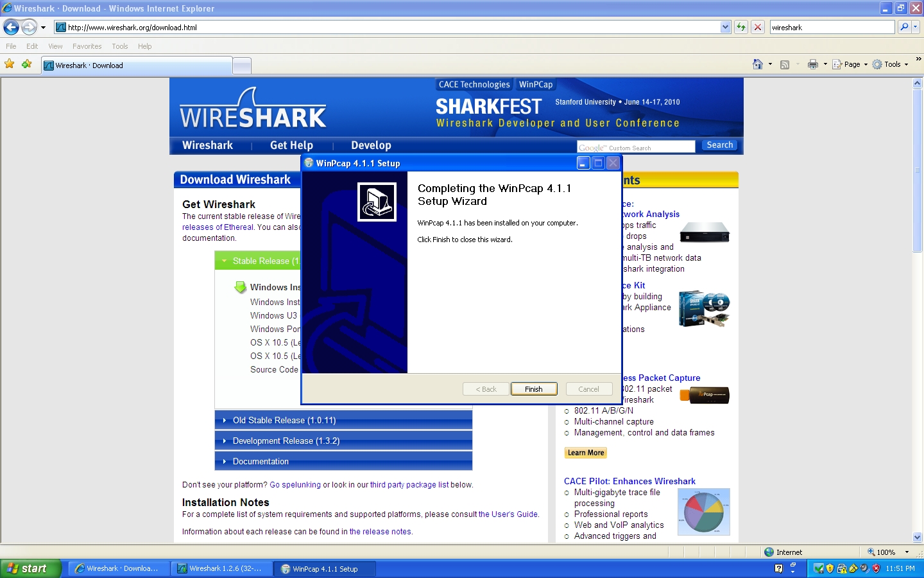Image resolution: width=924 pixels, height=578 pixels.
Task: Click the Home icon in the command bar
Action: 758,64
